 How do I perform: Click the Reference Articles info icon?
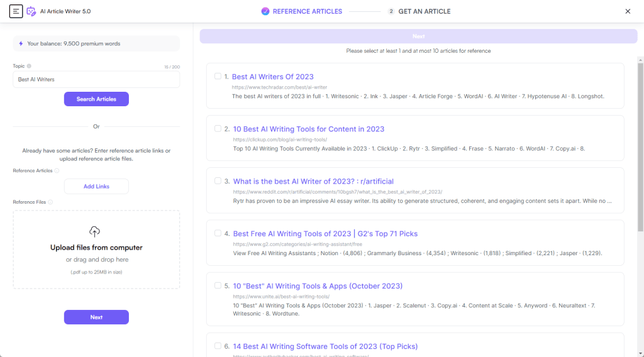57,171
